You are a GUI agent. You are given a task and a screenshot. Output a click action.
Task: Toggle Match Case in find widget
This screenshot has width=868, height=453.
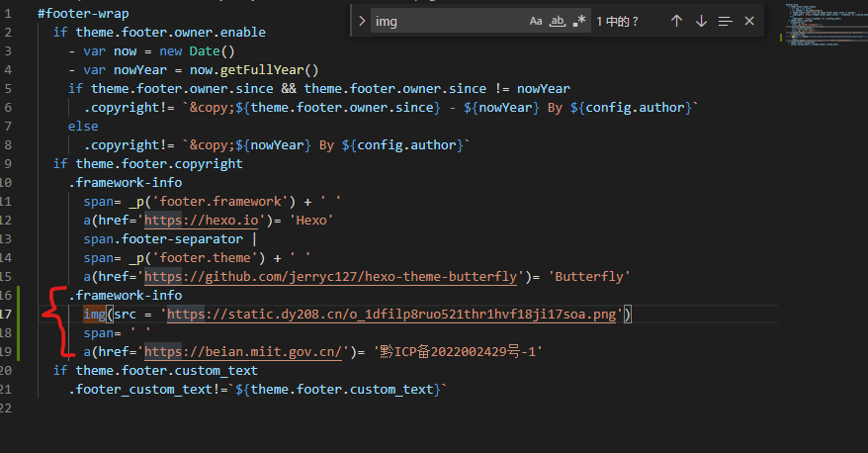pyautogui.click(x=536, y=21)
